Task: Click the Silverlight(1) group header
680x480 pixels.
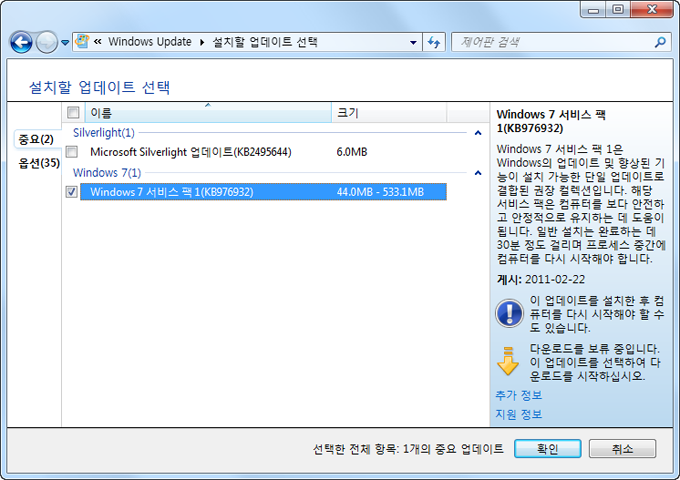Action: coord(104,133)
